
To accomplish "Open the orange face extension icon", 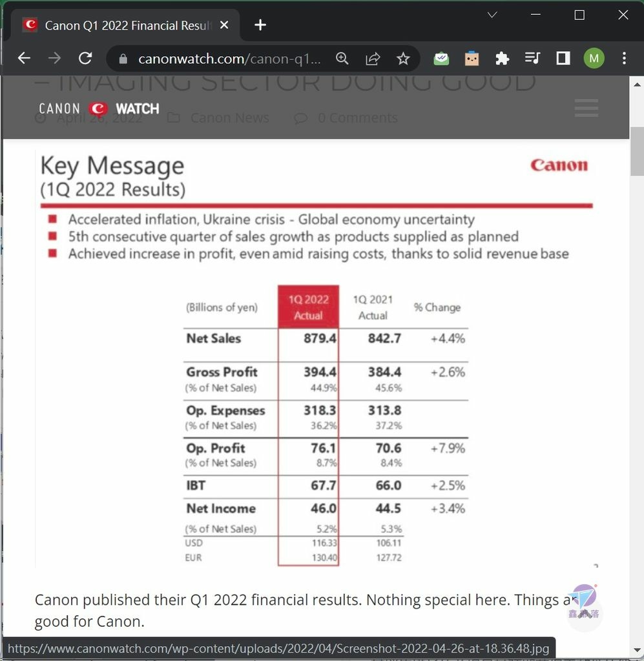I will (x=472, y=59).
